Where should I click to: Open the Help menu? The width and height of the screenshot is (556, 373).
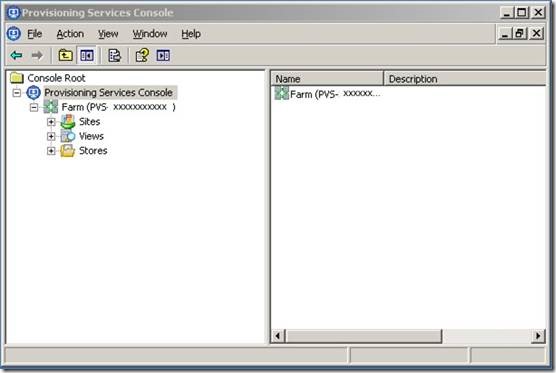point(191,34)
